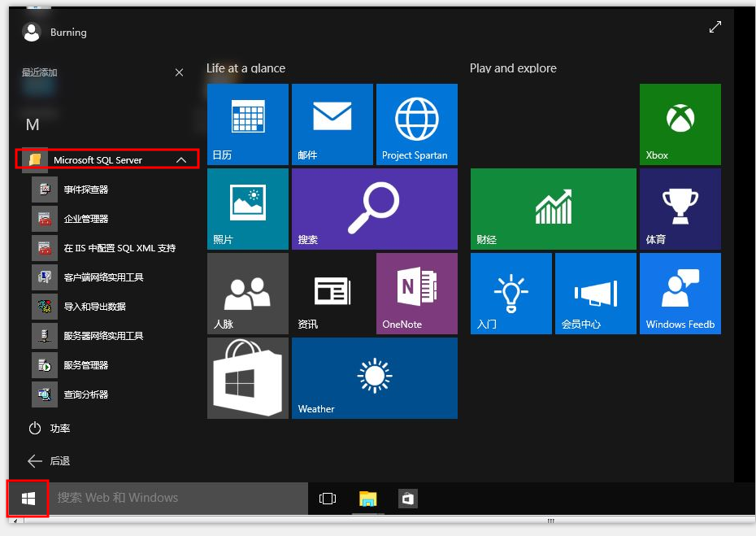
Task: Open the 入门 get started tile
Action: [511, 294]
